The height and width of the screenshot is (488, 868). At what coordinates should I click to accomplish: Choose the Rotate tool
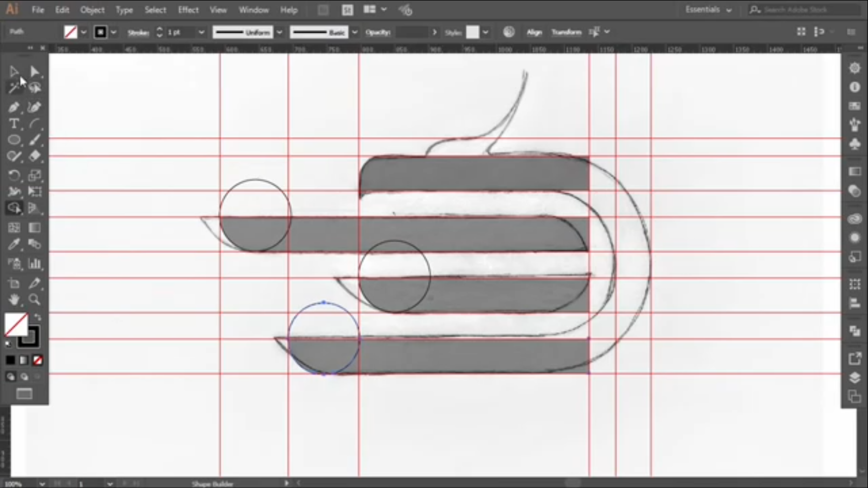point(14,176)
